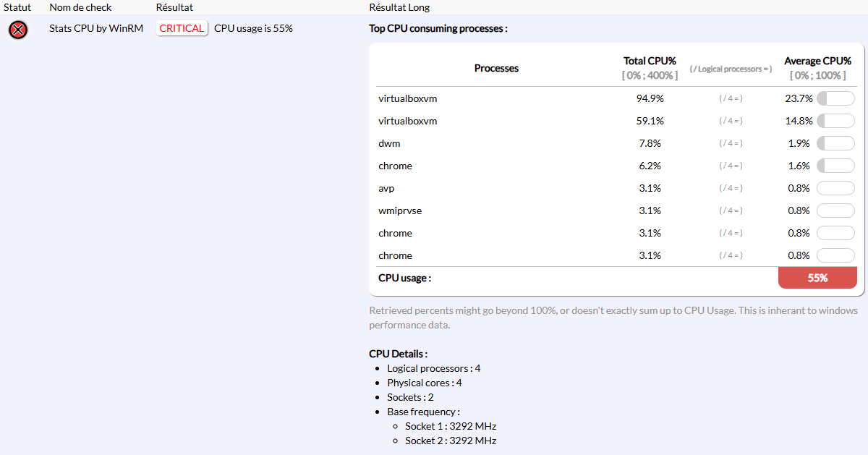Click the usage bar showing 14.8%
Image resolution: width=868 pixels, height=455 pixels.
pos(835,121)
